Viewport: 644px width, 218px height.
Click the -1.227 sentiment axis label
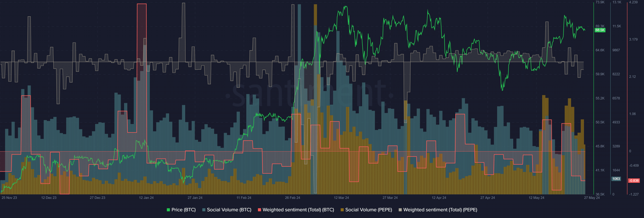pos(634,194)
